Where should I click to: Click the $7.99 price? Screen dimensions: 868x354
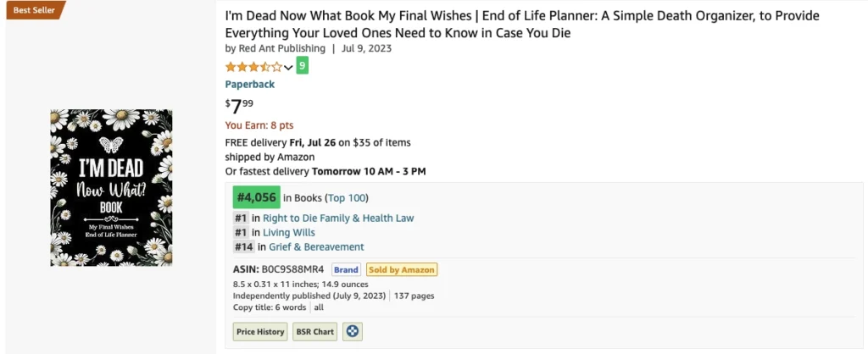(240, 105)
